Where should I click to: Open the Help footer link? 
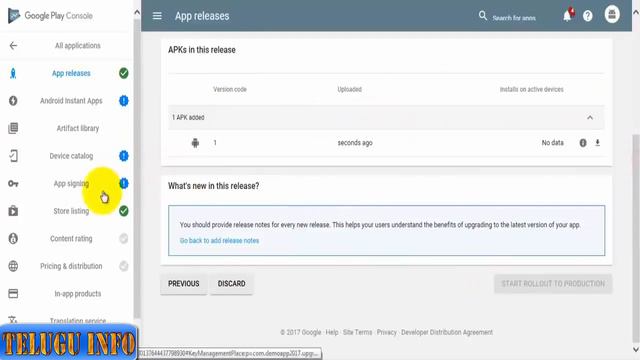coord(332,332)
